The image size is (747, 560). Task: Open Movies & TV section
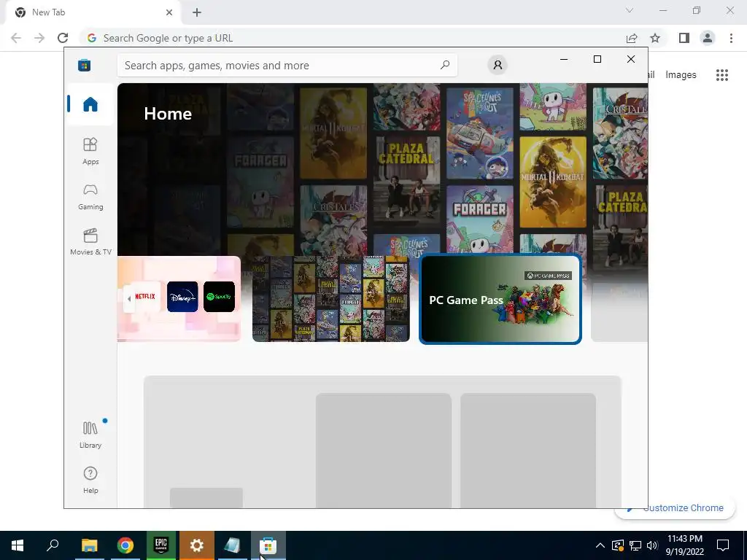tap(90, 242)
